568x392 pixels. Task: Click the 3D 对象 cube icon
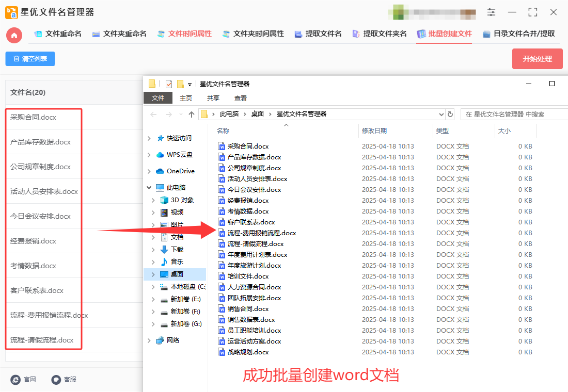pos(164,200)
